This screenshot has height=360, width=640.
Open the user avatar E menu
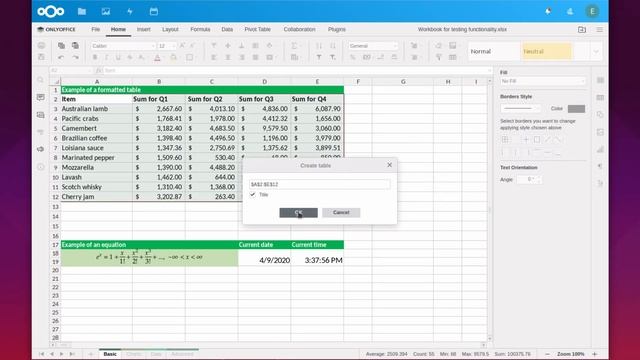click(x=592, y=11)
